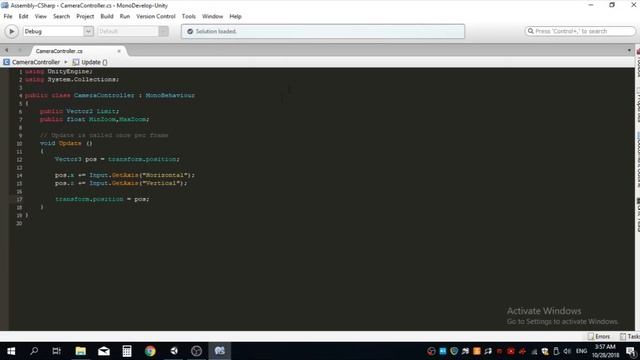
Task: Open the Windows notification center
Action: point(631,351)
